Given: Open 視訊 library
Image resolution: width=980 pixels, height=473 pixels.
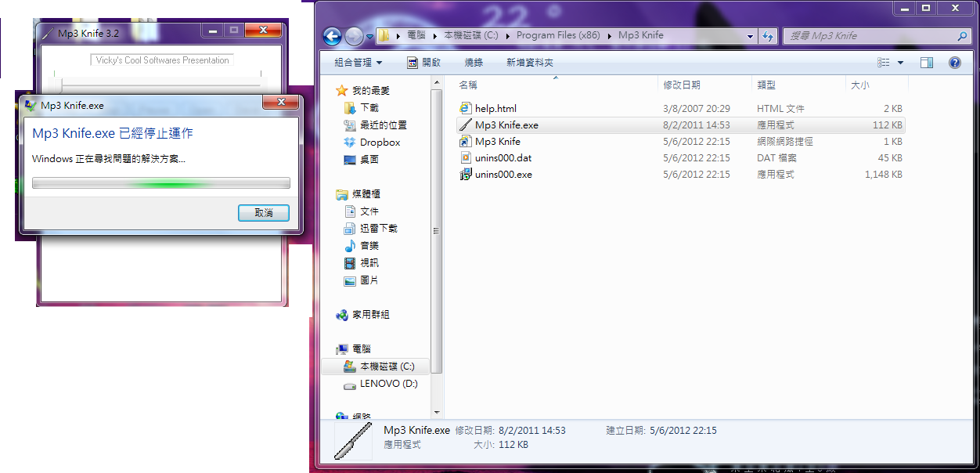Looking at the screenshot, I should coord(369,263).
